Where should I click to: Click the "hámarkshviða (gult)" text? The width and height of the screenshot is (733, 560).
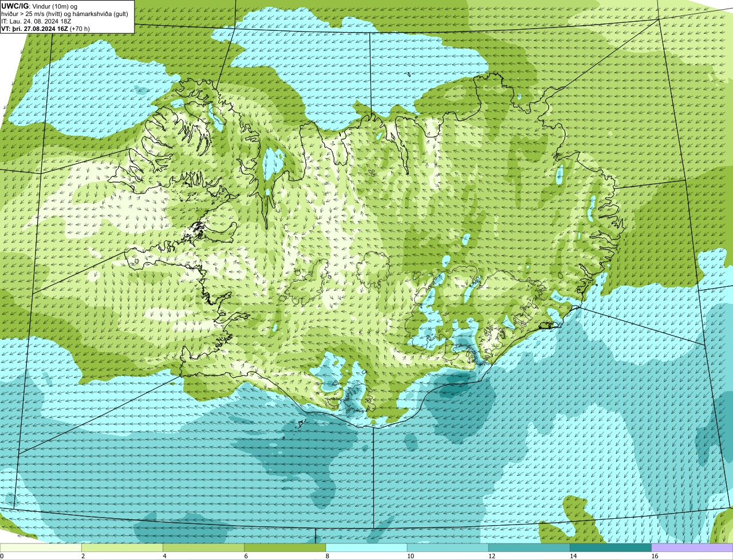coord(101,14)
